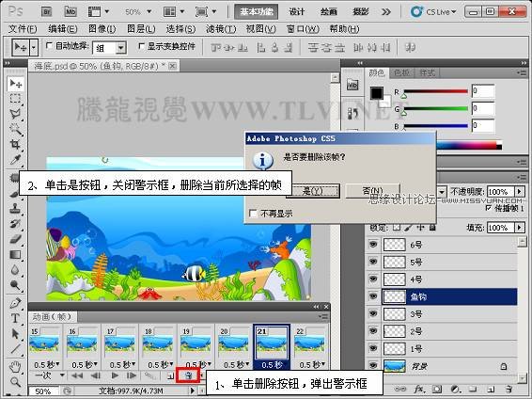
Task: Switch to the 摄影 workspace
Action: (x=360, y=12)
